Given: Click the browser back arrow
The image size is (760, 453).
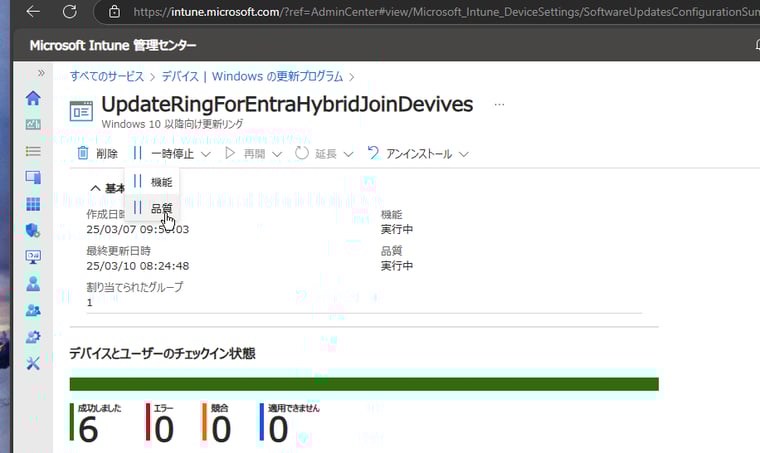Looking at the screenshot, I should point(33,11).
